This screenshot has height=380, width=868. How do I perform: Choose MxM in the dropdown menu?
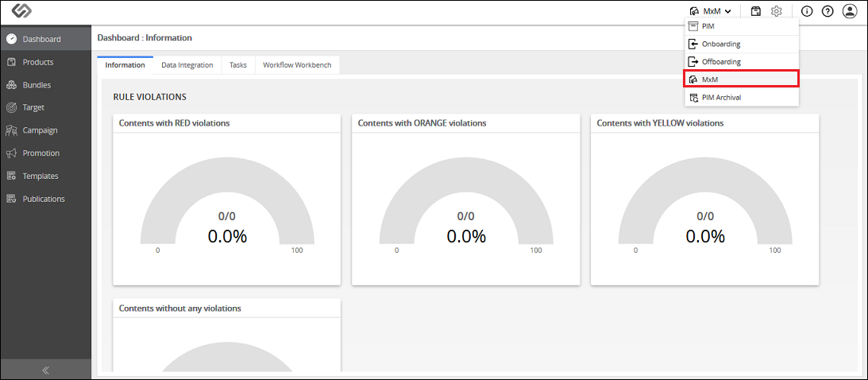click(742, 79)
